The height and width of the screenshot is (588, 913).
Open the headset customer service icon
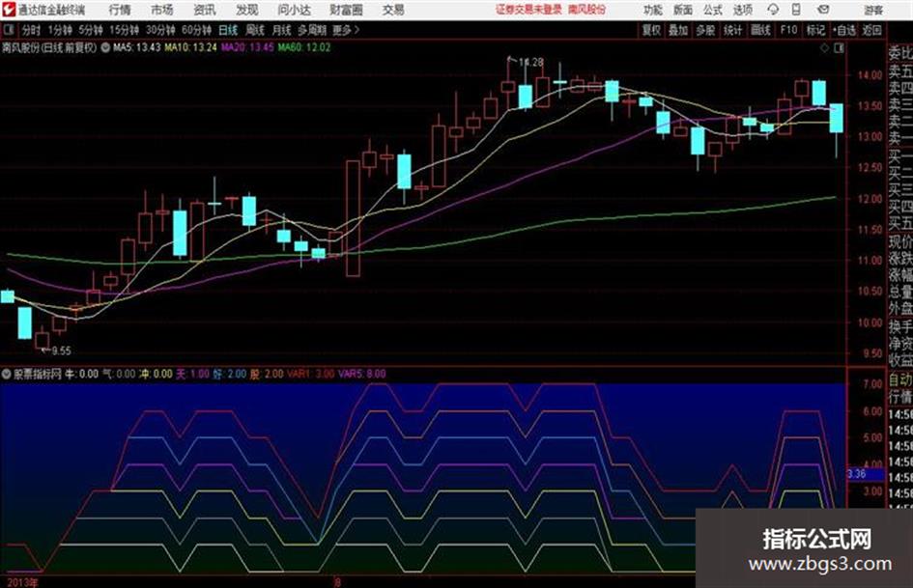pyautogui.click(x=773, y=10)
